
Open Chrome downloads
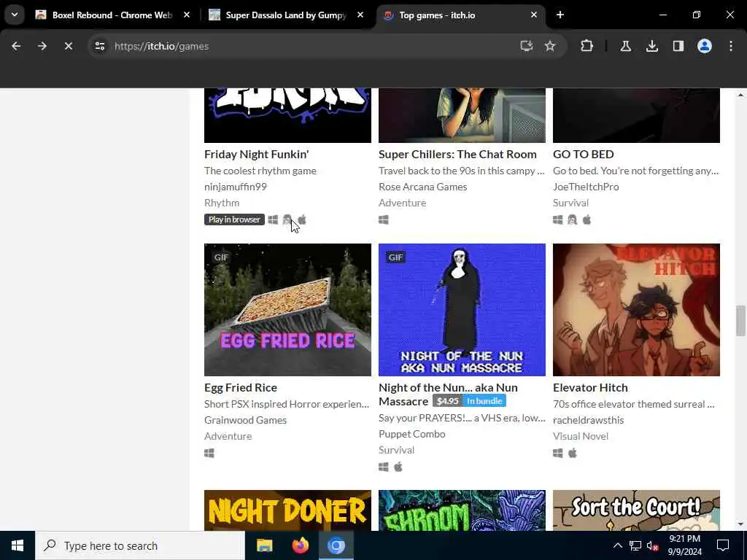651,46
